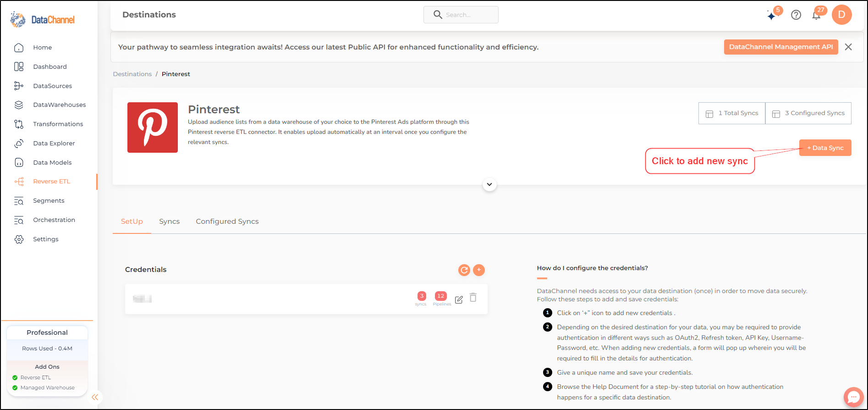Image resolution: width=868 pixels, height=410 pixels.
Task: Click the search input field
Action: click(x=461, y=15)
